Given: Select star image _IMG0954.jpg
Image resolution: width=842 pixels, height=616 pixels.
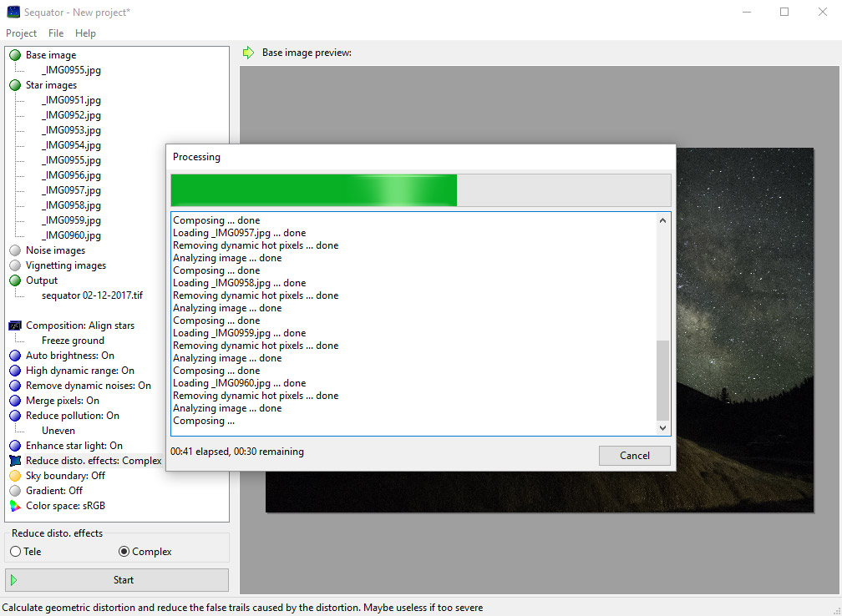Looking at the screenshot, I should [72, 145].
